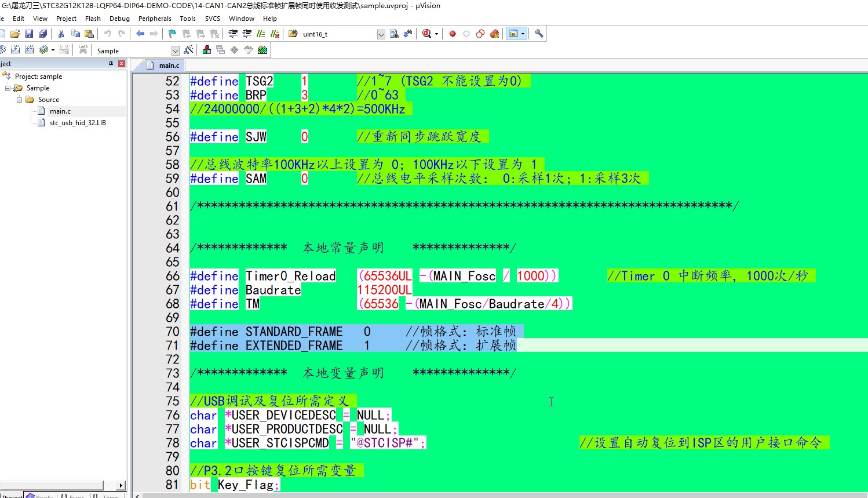Viewport: 868px width, 498px height.
Task: Open Target Options magic wand icon
Action: pyautogui.click(x=188, y=50)
